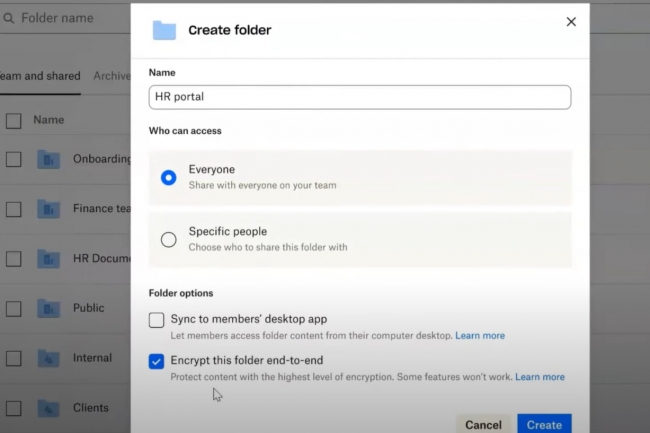Click the Internal folder icon
Screen dimensions: 650x433
tap(48, 357)
